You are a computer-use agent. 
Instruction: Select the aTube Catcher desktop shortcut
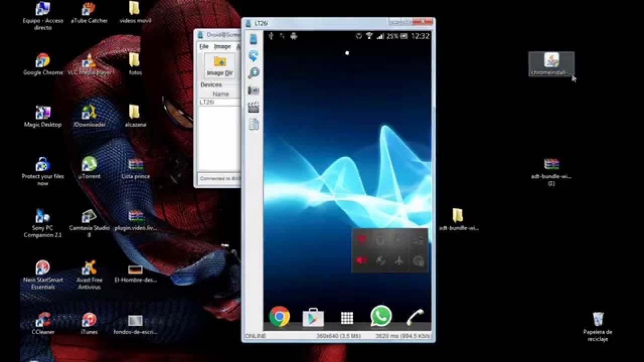tap(89, 13)
